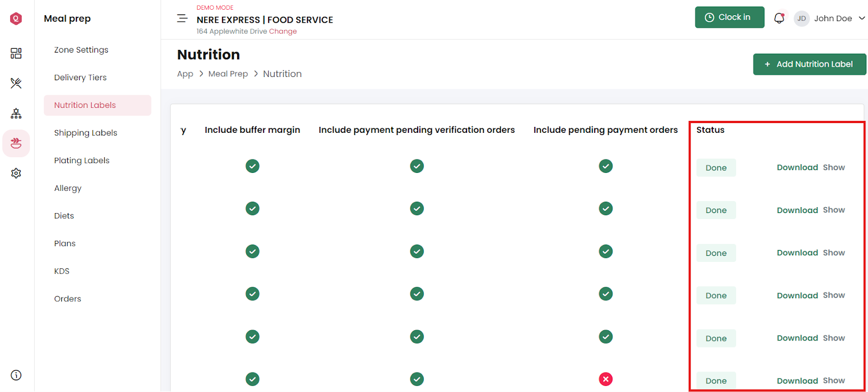Show the fifth row nutrition label

coord(834,338)
